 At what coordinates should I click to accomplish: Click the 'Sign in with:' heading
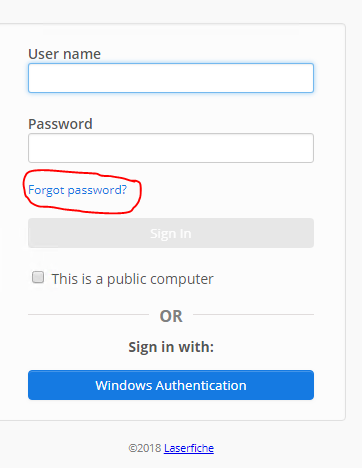click(x=171, y=347)
